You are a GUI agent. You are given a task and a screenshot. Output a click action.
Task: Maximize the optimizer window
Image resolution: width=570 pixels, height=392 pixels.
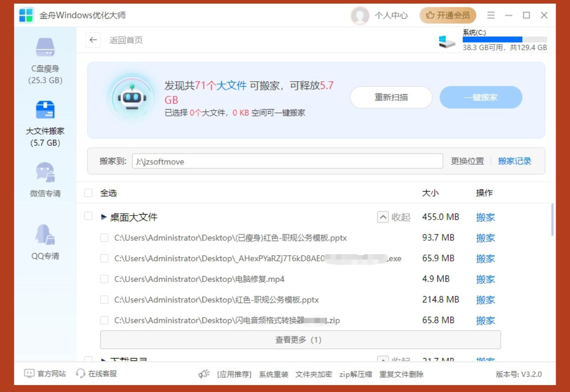[x=526, y=15]
